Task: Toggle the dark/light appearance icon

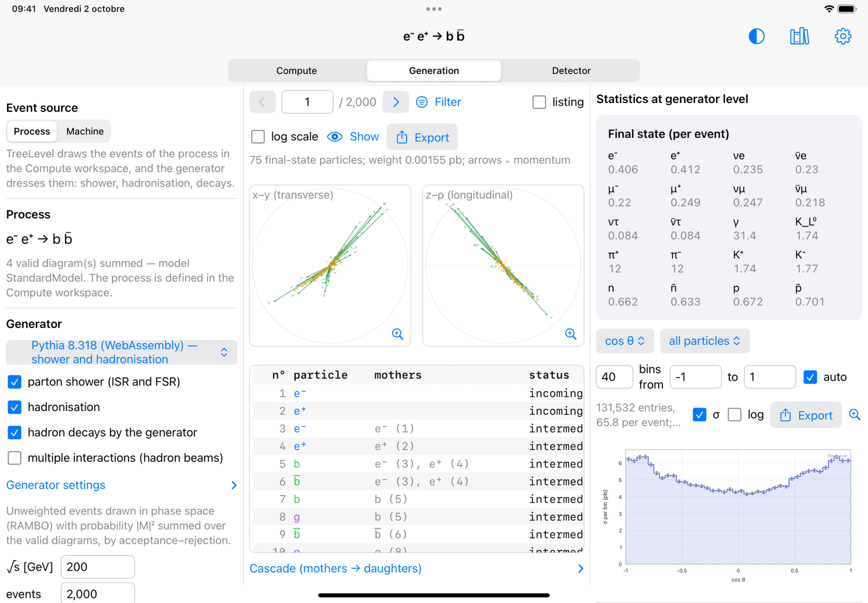Action: coord(756,36)
